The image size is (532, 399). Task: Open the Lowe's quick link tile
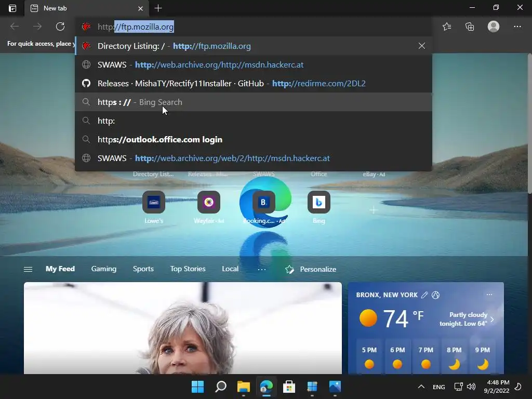[154, 202]
